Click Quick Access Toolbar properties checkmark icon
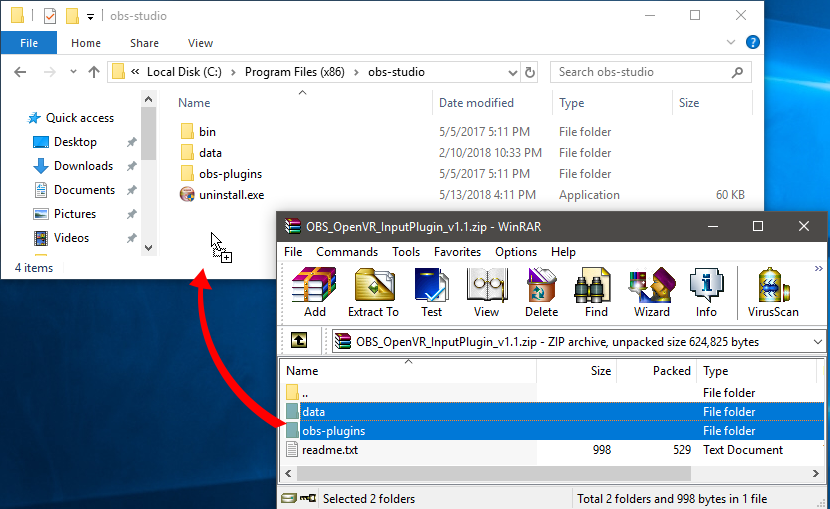 (50, 16)
